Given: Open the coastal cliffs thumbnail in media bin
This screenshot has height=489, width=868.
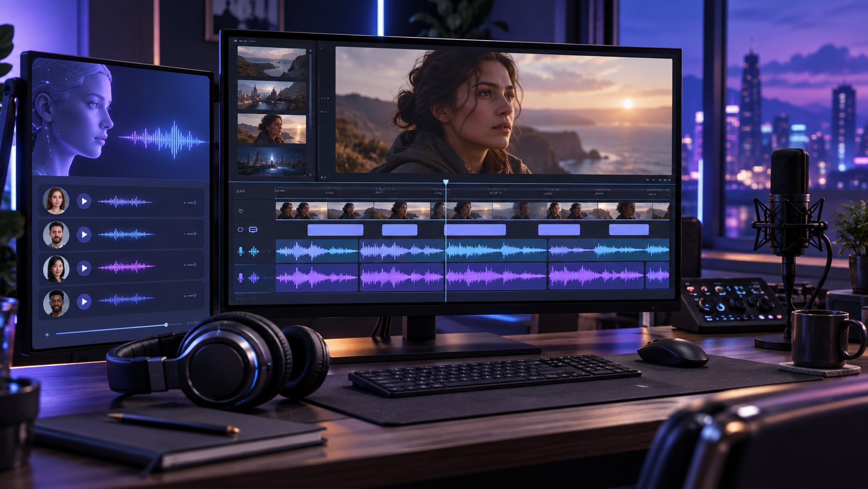Looking at the screenshot, I should [x=272, y=62].
